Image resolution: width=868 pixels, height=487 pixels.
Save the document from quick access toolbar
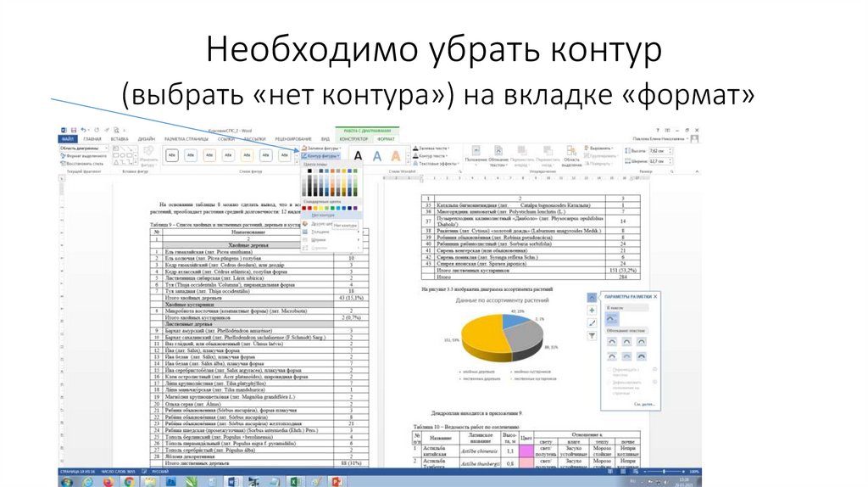coord(74,130)
